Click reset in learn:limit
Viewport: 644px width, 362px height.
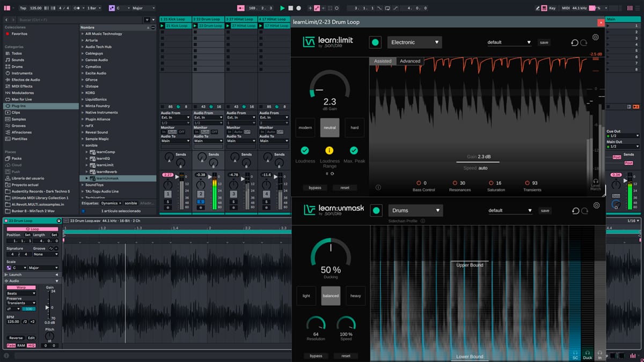[x=345, y=188]
